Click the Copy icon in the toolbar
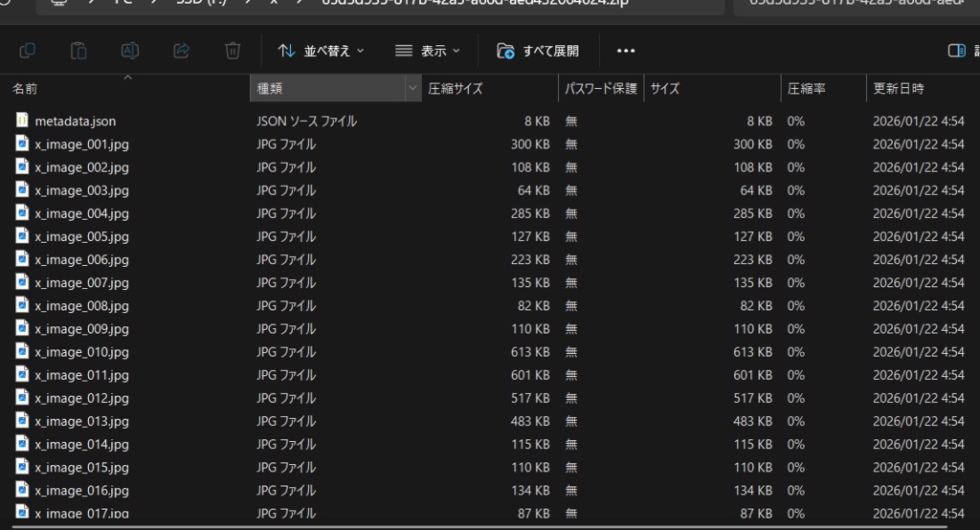Viewport: 980px width, 530px height. coord(27,51)
